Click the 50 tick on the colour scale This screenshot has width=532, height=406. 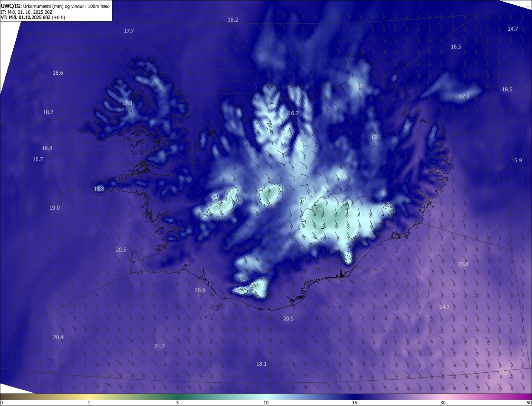click(x=529, y=403)
